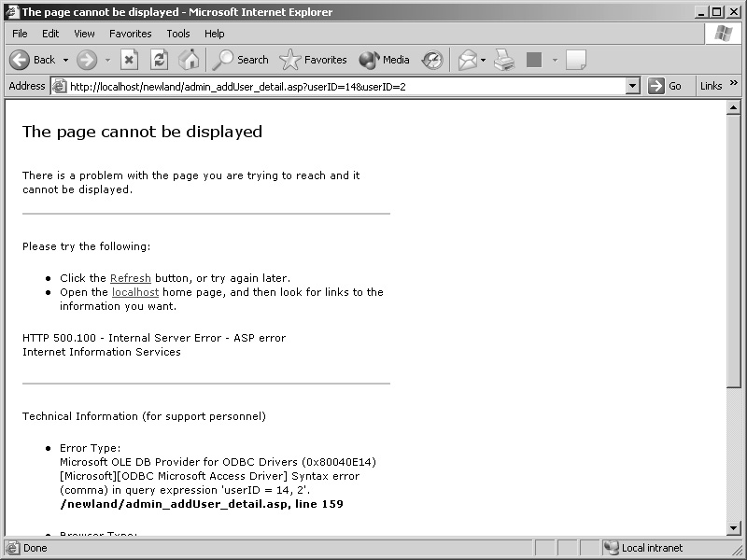Click 'Local intranet' status bar text
Screen dimensions: 747x560
point(652,548)
